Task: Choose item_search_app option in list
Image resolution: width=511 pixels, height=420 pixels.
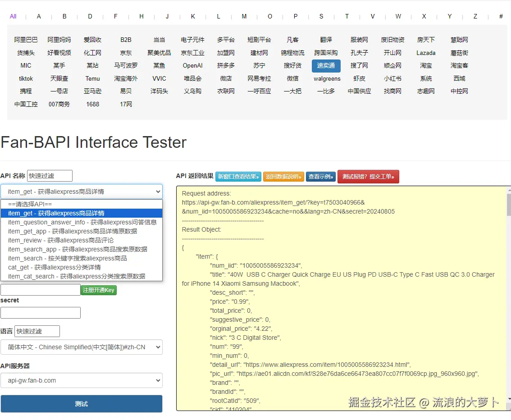Action: pyautogui.click(x=82, y=249)
